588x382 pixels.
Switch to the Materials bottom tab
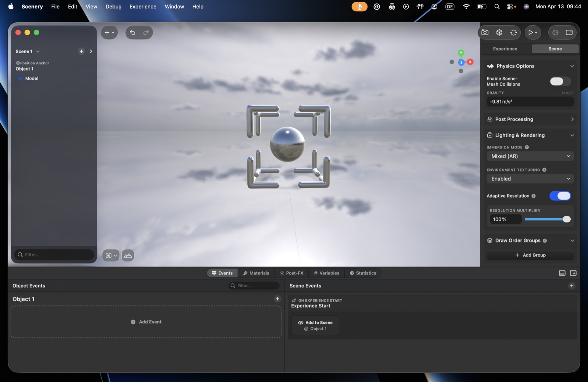coord(256,273)
